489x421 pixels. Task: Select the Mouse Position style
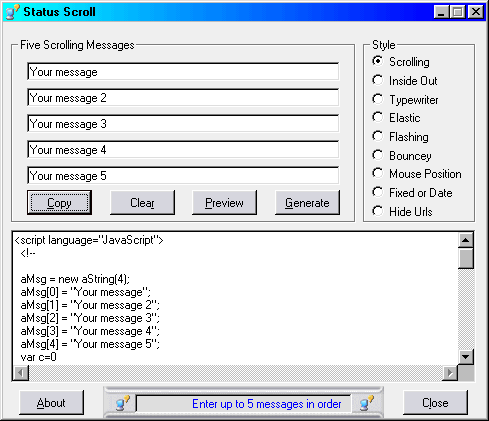[378, 173]
